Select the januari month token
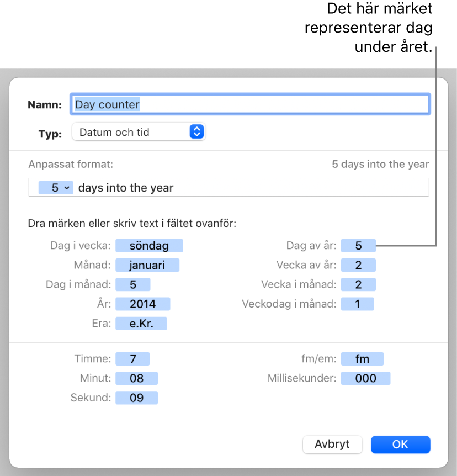The width and height of the screenshot is (457, 476). click(x=147, y=265)
